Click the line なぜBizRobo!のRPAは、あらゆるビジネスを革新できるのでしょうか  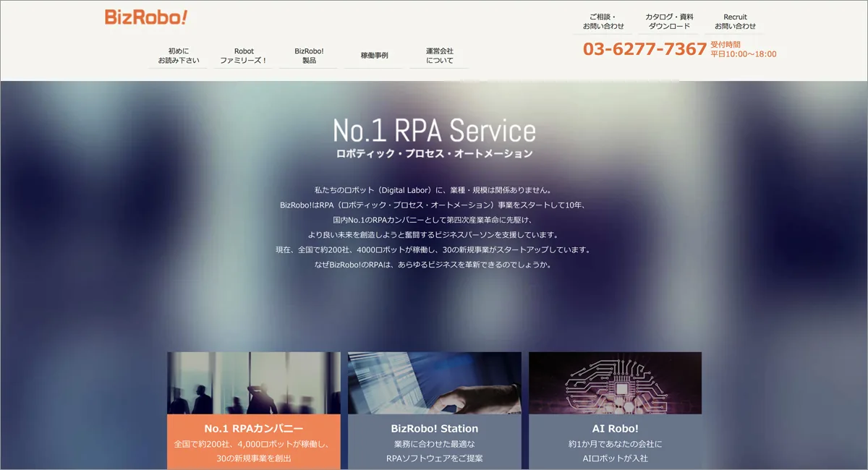point(434,265)
